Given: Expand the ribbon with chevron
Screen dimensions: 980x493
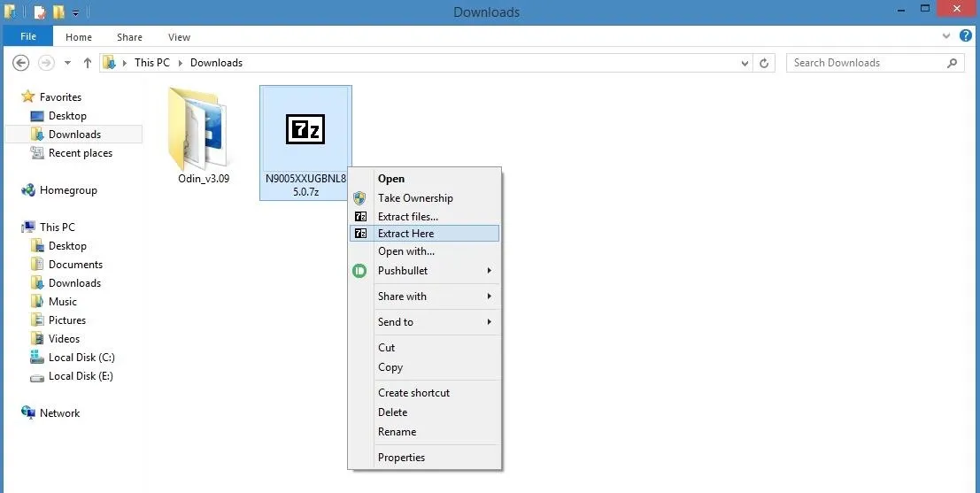Looking at the screenshot, I should [946, 36].
